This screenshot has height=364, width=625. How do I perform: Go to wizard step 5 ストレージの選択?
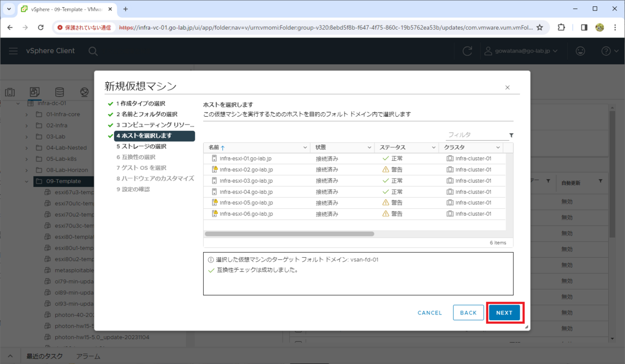(x=142, y=147)
